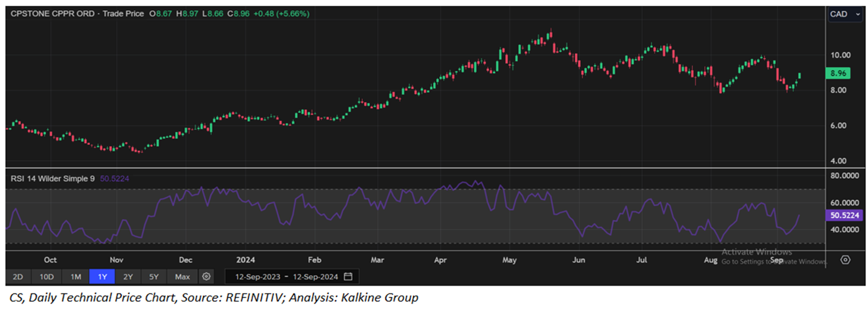Image resolution: width=868 pixels, height=309 pixels.
Task: Click the 10.00 price axis label
Action: tap(841, 55)
